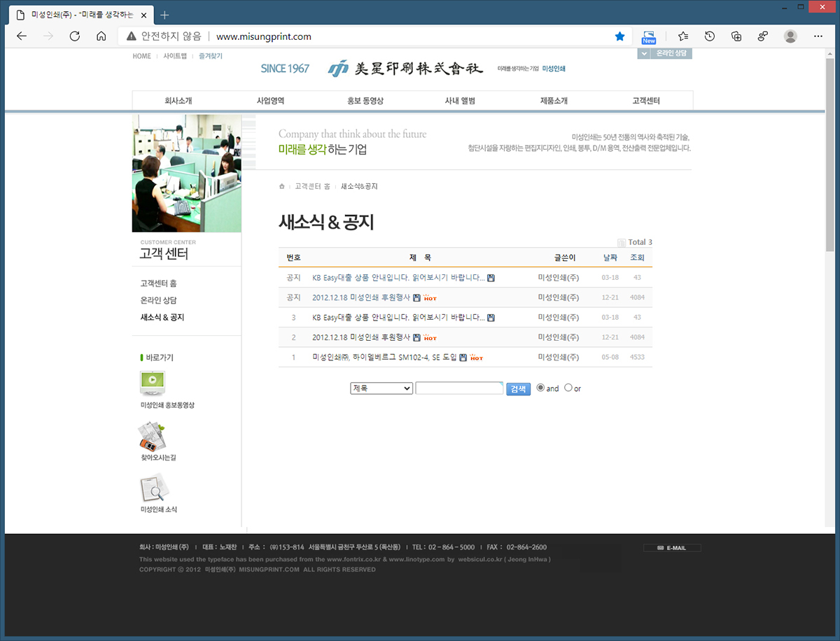Viewport: 840px width, 641px height.
Task: Click the search keyword text field
Action: tap(458, 388)
